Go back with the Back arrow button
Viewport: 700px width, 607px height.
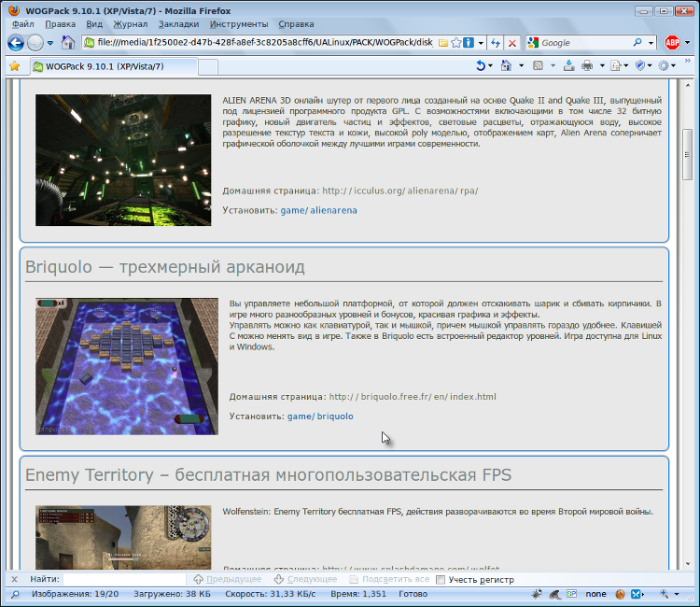[x=16, y=43]
